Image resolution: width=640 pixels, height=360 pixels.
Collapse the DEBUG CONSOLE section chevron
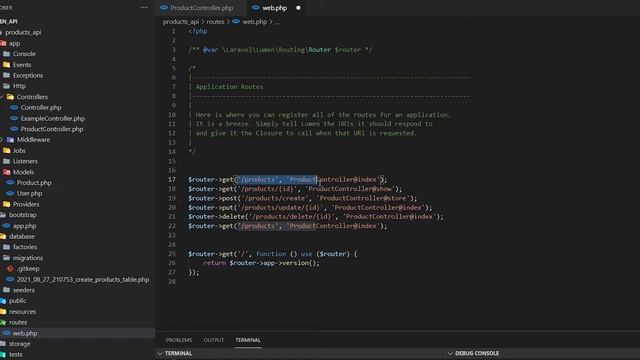450,353
